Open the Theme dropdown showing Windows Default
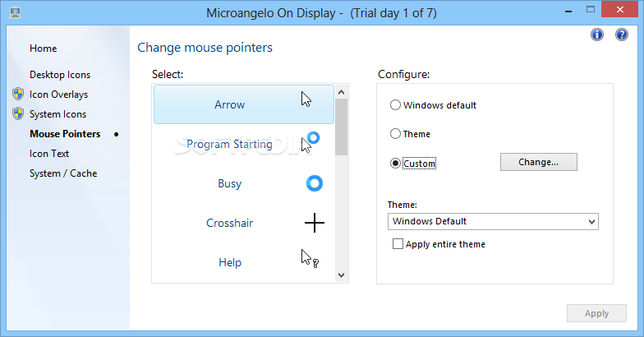Viewport: 644px width, 337px height. [493, 221]
